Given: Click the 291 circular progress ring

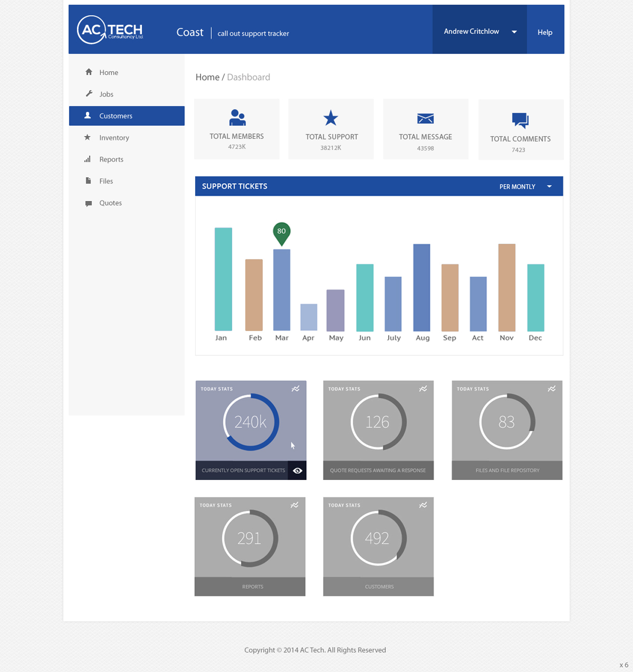Looking at the screenshot, I should (250, 538).
